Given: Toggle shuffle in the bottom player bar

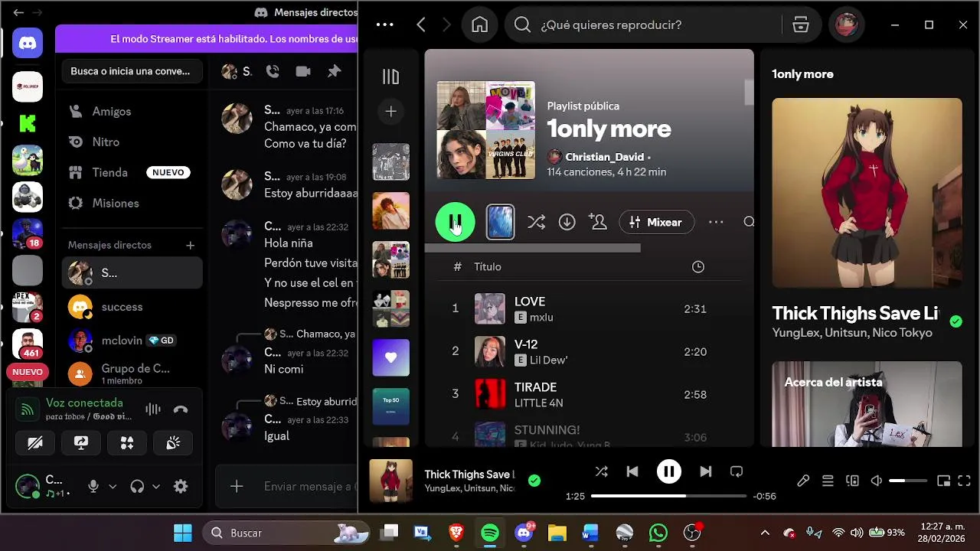Looking at the screenshot, I should pos(601,472).
